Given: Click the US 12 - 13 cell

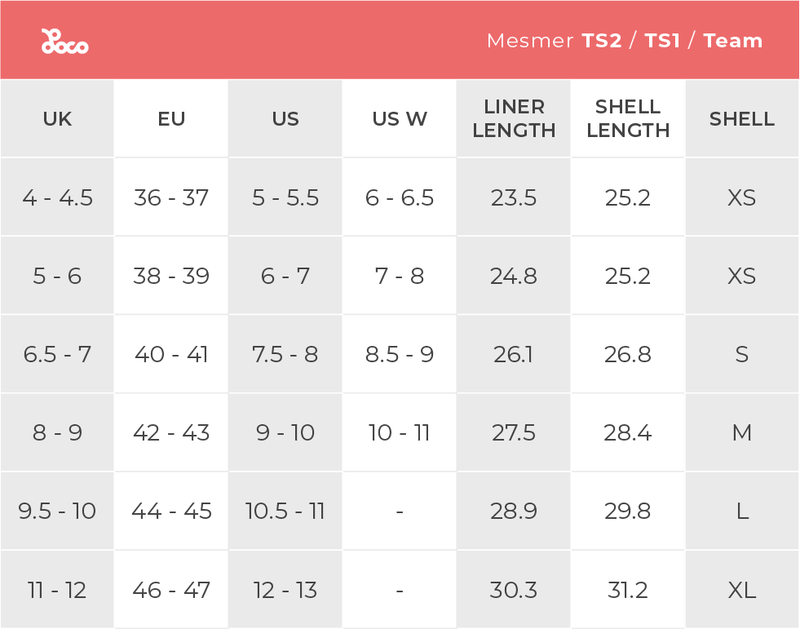Looking at the screenshot, I should (285, 590).
